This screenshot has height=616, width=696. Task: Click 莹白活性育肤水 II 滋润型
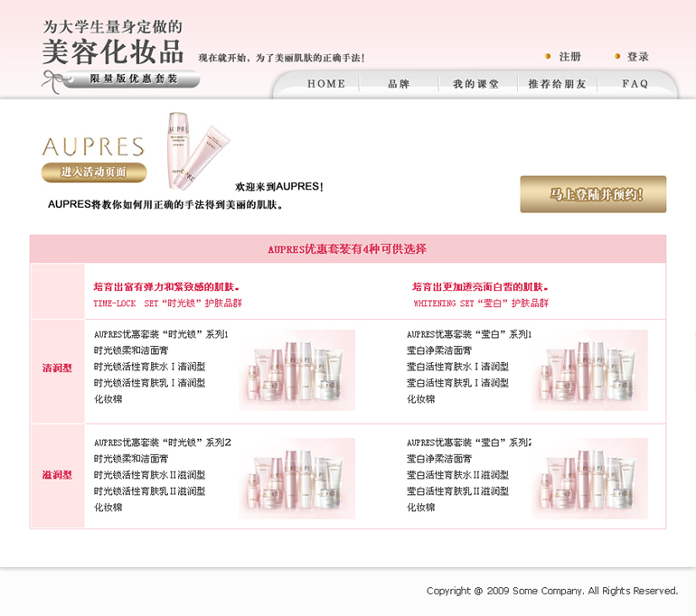(x=457, y=475)
